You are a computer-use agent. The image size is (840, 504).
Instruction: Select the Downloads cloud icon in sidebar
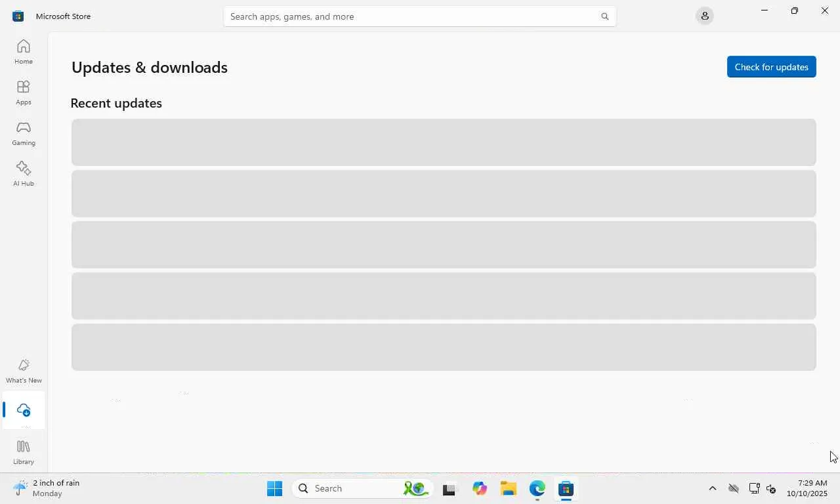click(x=24, y=410)
